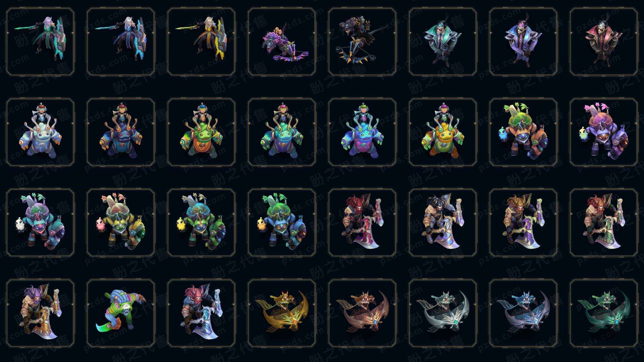Pick the blue-accented manta ray rider skin
This screenshot has width=644, height=362.
[523, 313]
